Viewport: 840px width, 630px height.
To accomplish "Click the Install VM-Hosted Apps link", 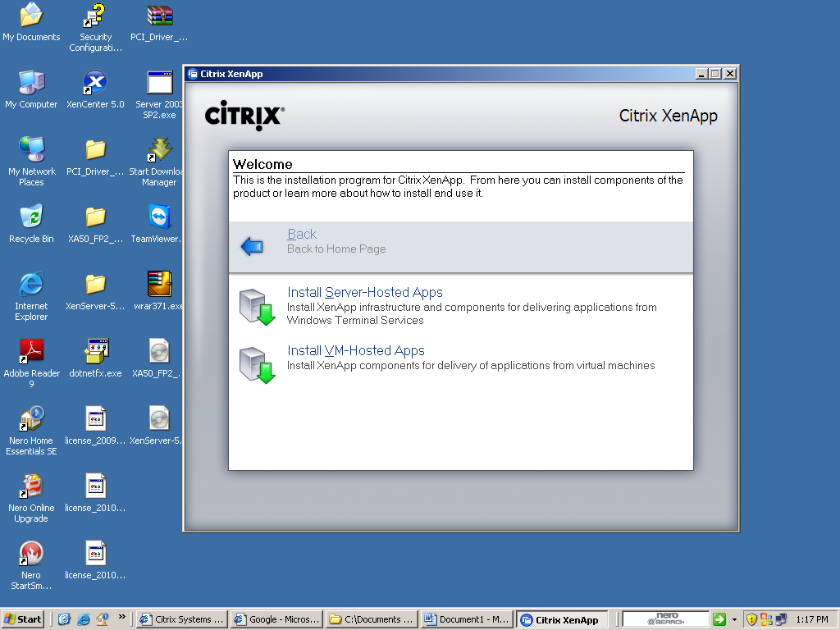I will click(x=355, y=350).
